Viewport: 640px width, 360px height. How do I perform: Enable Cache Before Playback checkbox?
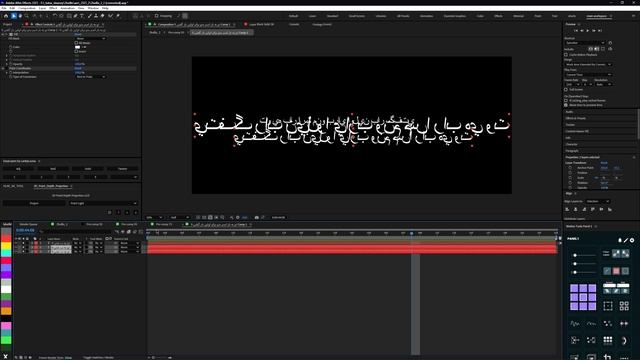(566, 54)
